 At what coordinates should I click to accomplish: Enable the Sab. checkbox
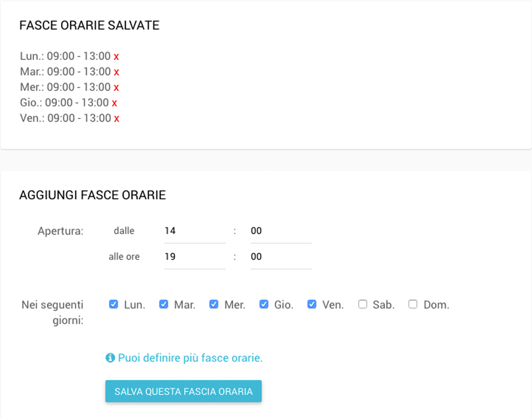click(x=362, y=304)
